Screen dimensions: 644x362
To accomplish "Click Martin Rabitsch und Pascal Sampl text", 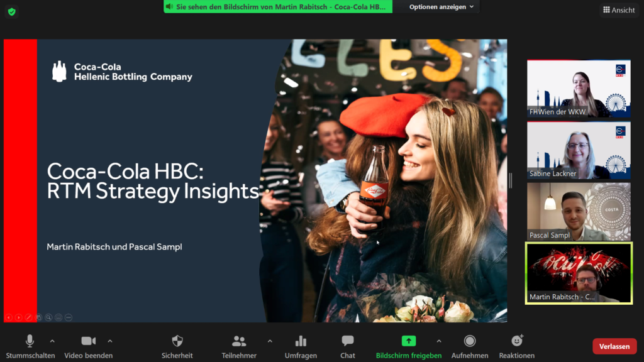I will click(114, 246).
